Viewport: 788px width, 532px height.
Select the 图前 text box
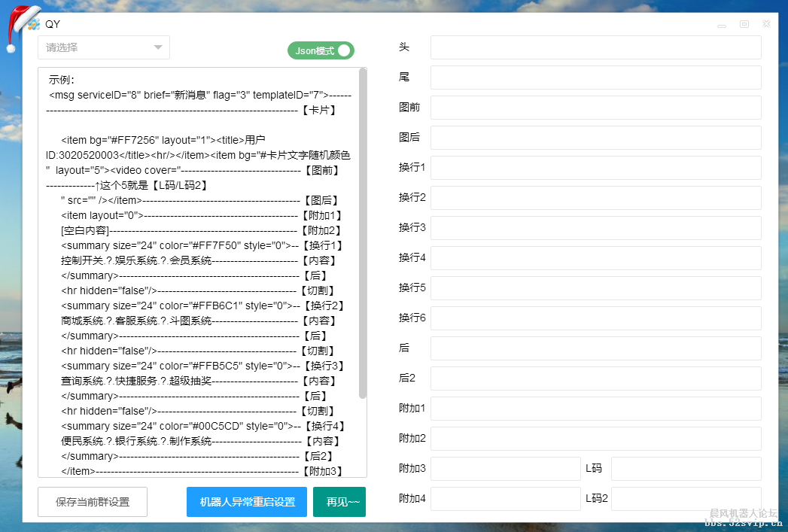(595, 107)
